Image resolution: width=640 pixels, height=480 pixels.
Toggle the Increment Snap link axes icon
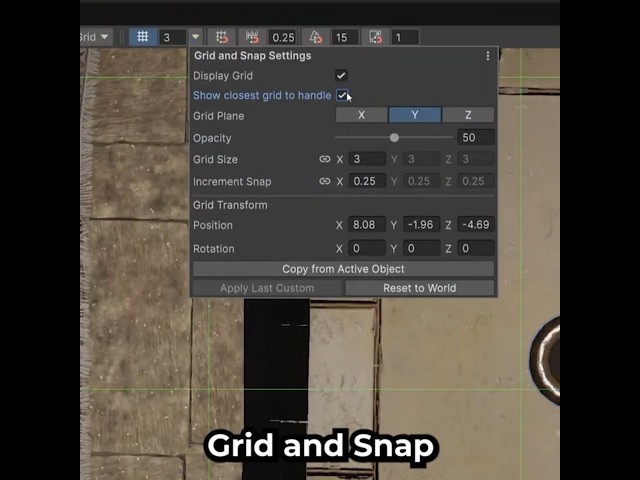tap(325, 181)
